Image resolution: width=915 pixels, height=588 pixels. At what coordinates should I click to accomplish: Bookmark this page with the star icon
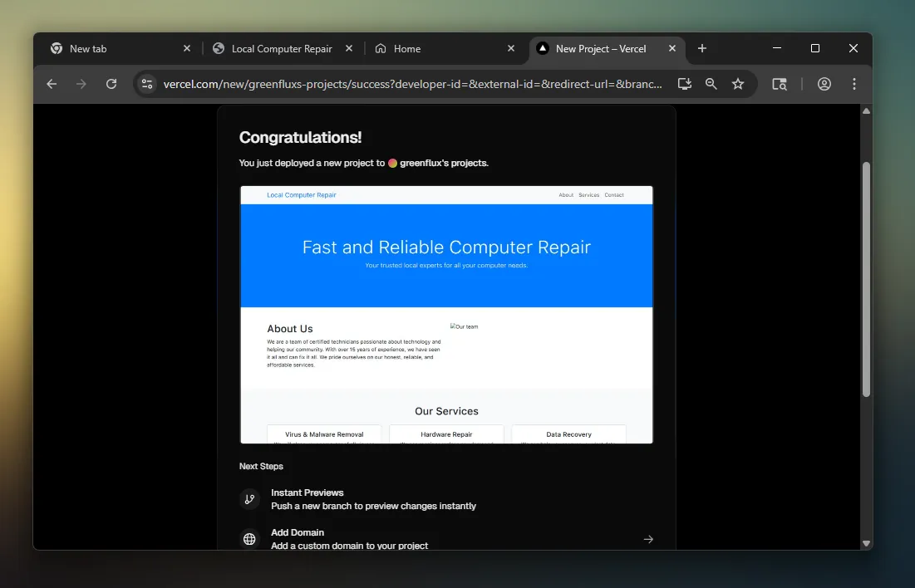tap(738, 84)
